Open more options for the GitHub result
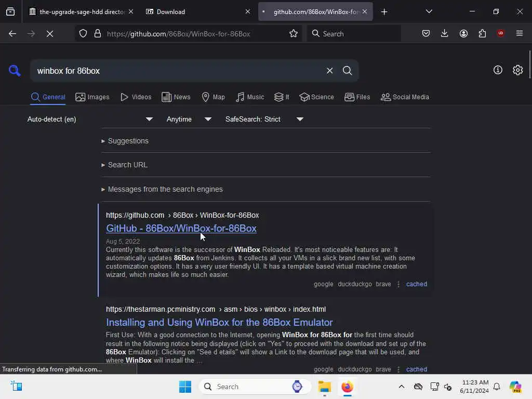 398,284
